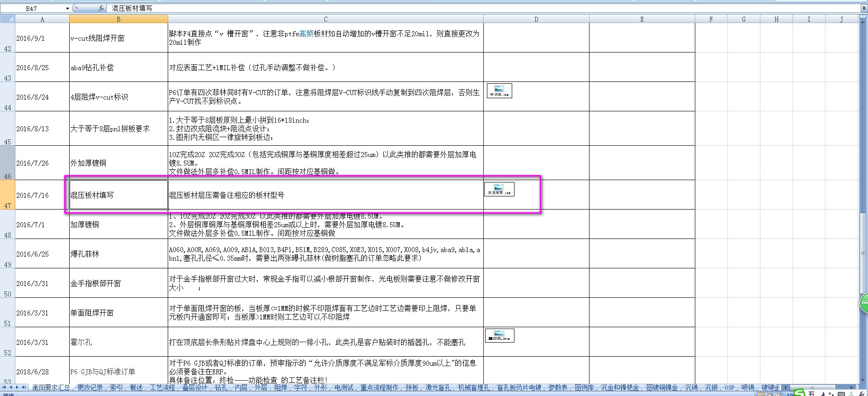Switch to the 索引 sheet tab
868x396 pixels.
116,387
